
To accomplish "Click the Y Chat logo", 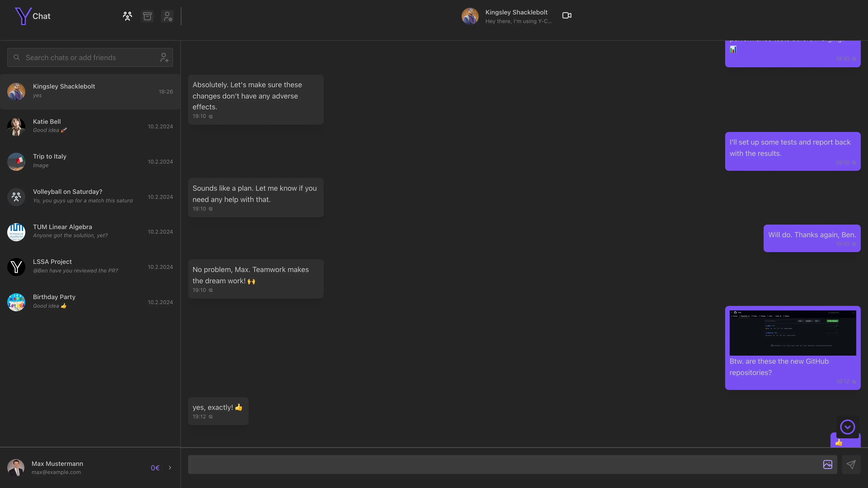I will [x=33, y=16].
